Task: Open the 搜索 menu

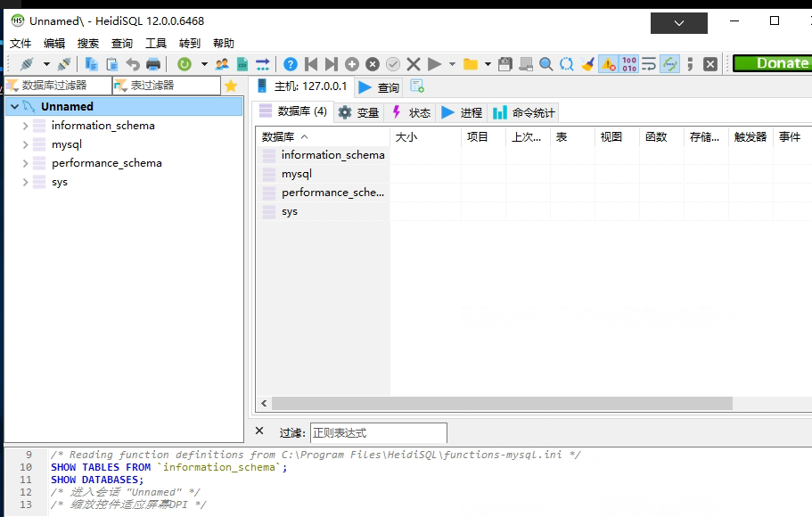Action: (x=88, y=44)
